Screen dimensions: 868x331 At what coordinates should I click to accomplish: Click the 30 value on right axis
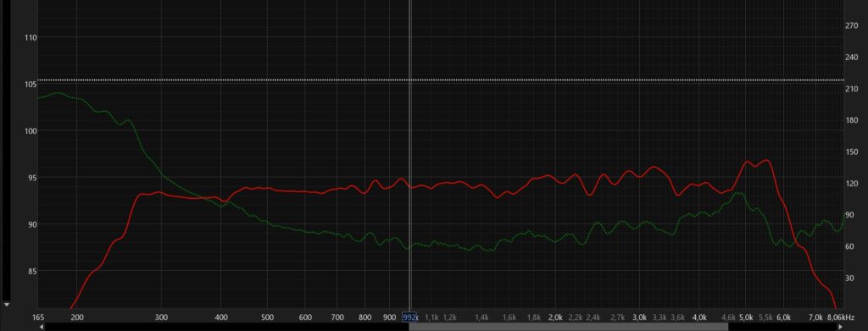(x=850, y=278)
